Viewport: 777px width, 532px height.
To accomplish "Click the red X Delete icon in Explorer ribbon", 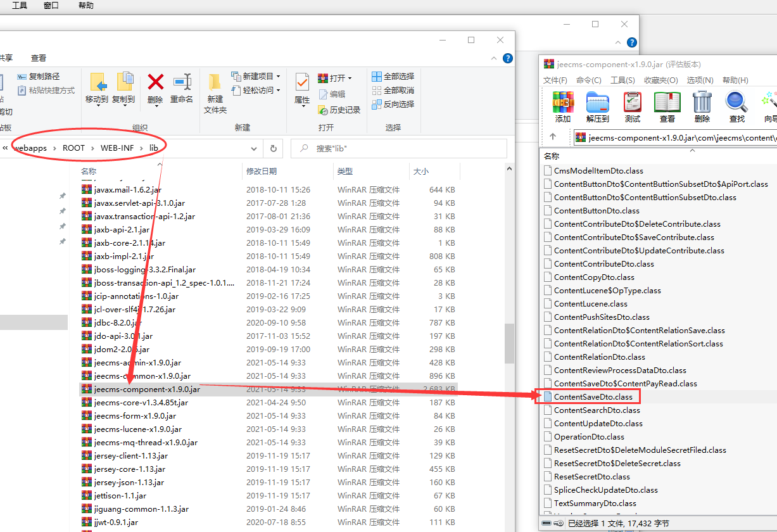I will 155,82.
